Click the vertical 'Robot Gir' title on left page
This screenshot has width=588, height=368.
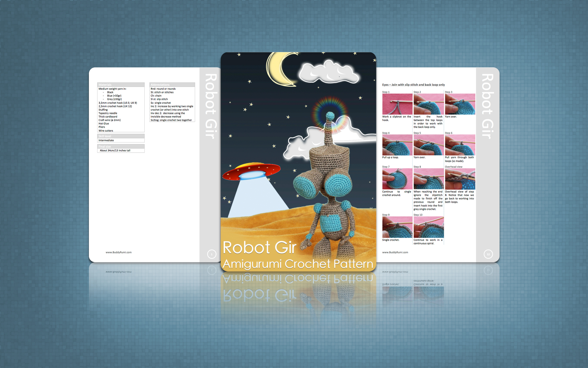click(x=211, y=106)
